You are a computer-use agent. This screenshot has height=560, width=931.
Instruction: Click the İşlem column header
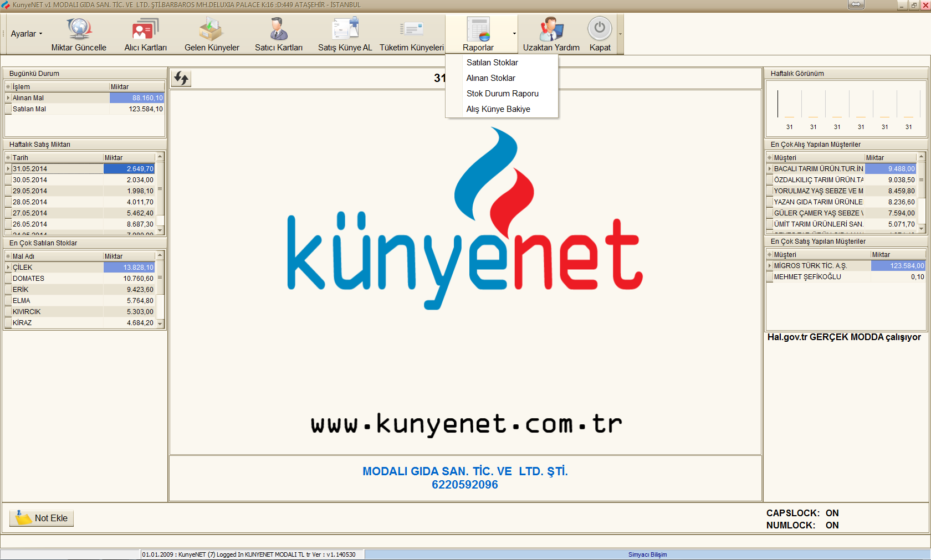60,87
